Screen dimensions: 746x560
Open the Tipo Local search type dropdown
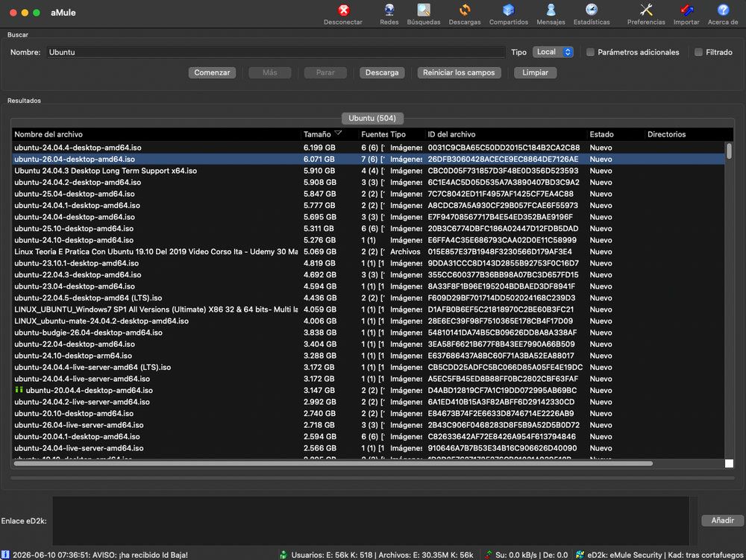pos(553,52)
